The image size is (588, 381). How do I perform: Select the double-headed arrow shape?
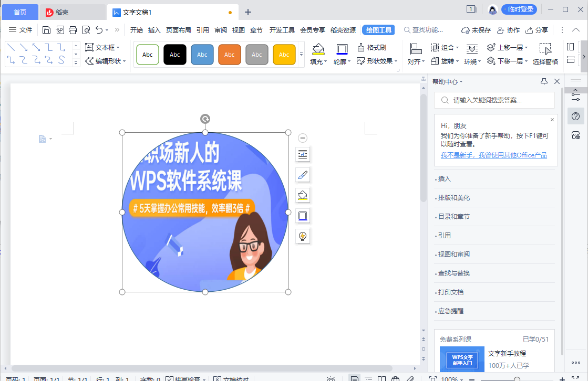(x=36, y=47)
